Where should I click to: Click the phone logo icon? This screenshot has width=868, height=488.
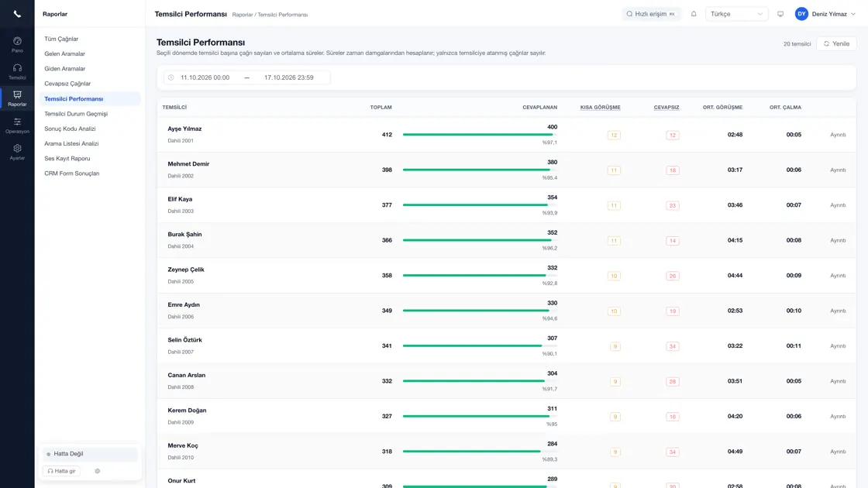[17, 14]
